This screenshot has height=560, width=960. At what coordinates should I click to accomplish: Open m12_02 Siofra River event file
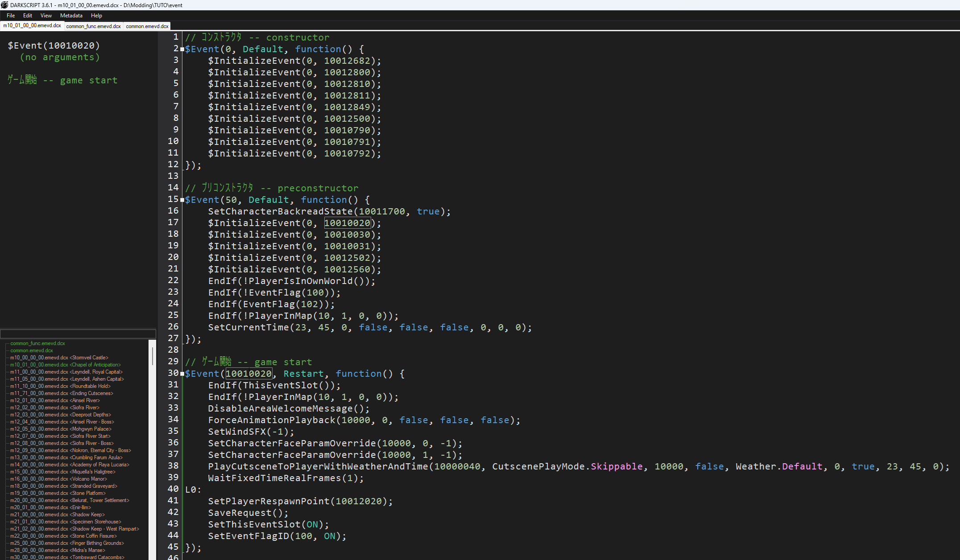tap(54, 408)
